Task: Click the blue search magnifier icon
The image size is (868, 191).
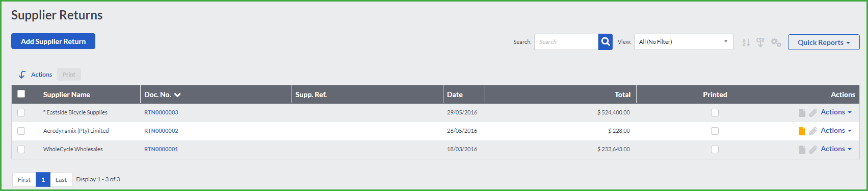Action: point(605,42)
